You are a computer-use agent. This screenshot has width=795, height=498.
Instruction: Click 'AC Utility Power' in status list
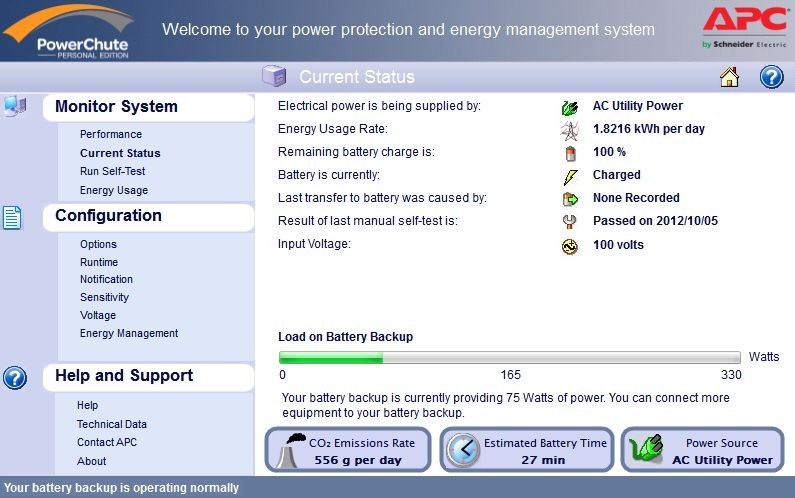(637, 106)
